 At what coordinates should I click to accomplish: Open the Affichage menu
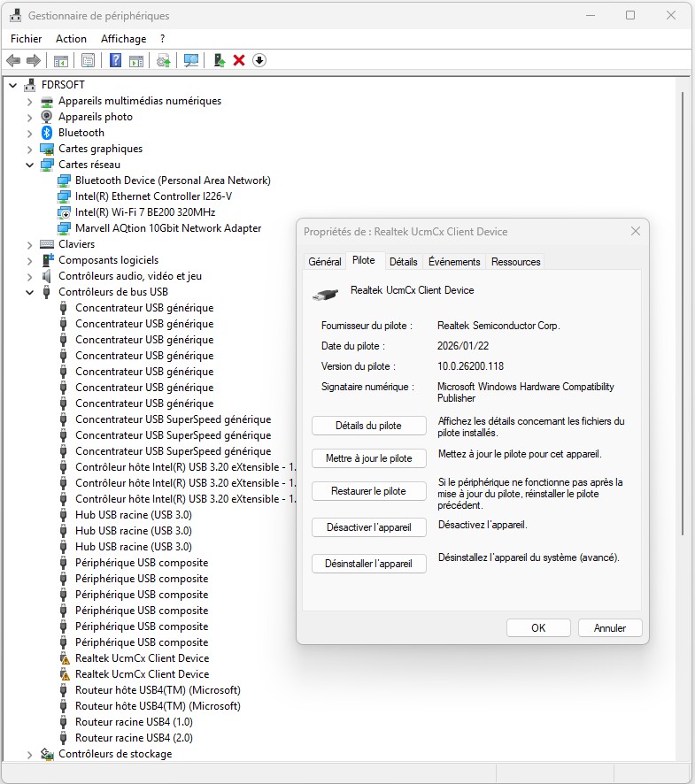point(123,39)
